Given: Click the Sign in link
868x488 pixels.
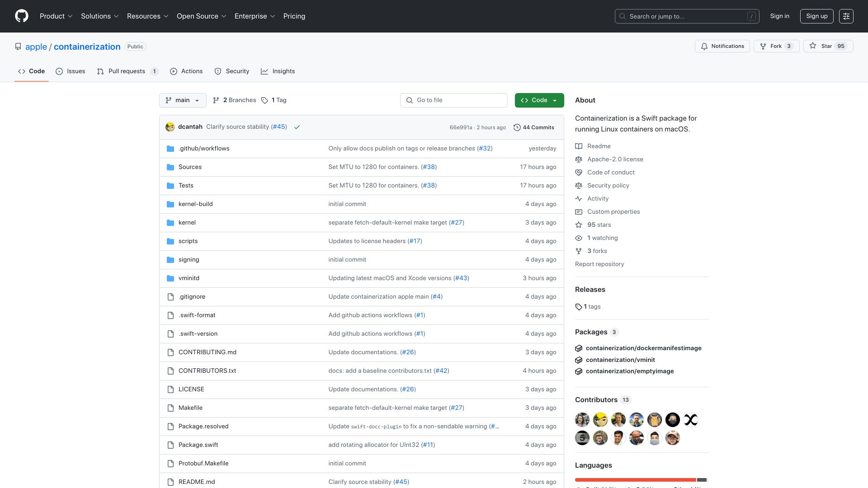Looking at the screenshot, I should click(x=780, y=16).
